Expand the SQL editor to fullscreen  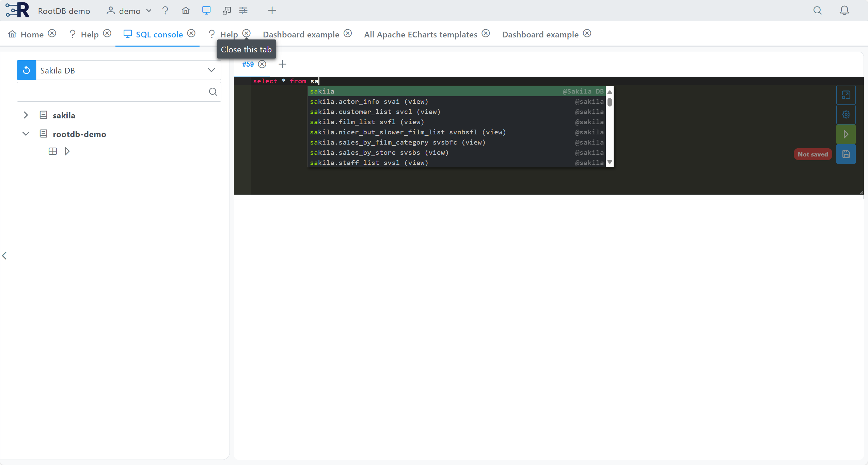point(846,95)
